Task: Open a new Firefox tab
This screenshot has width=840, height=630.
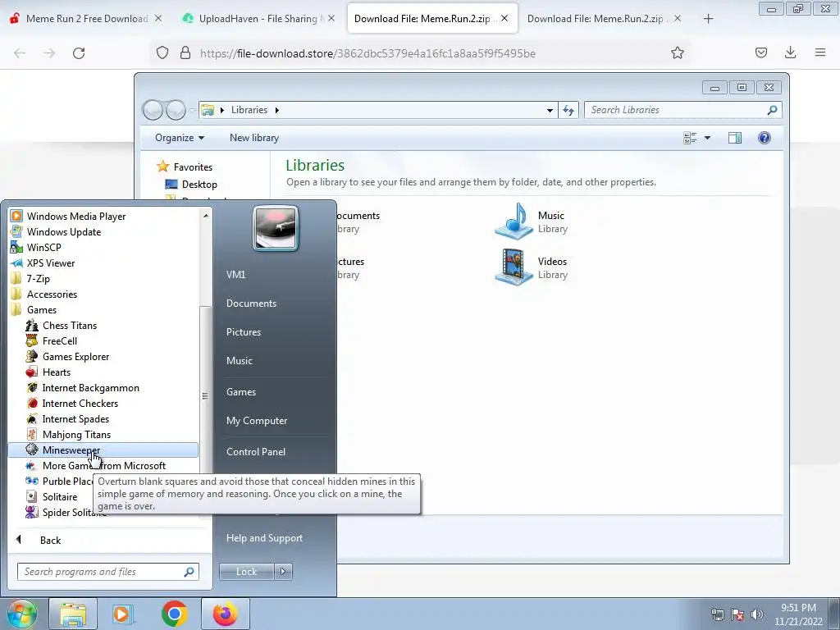Action: (x=708, y=19)
